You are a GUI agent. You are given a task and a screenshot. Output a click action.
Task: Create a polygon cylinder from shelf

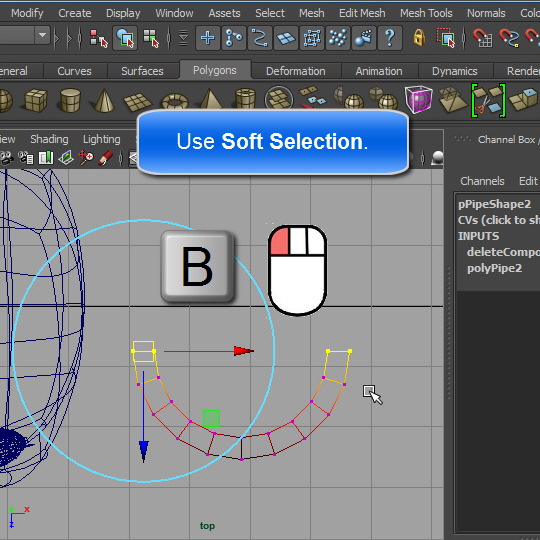(x=70, y=100)
